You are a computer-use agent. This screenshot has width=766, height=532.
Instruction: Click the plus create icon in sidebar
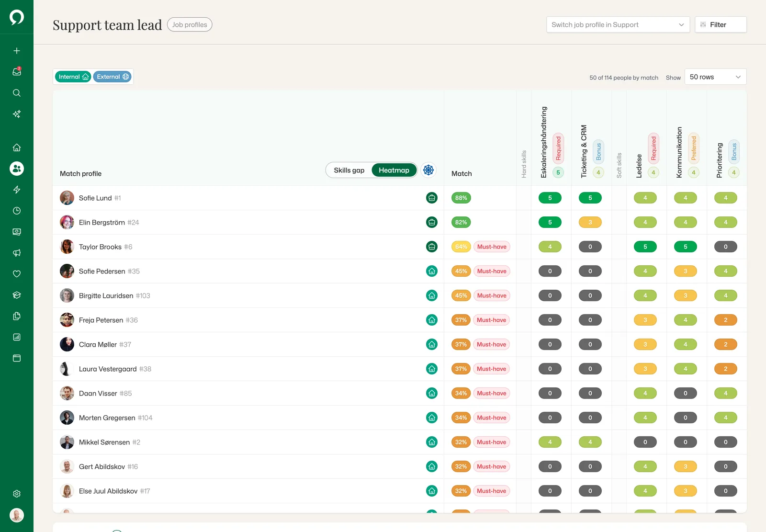click(17, 51)
